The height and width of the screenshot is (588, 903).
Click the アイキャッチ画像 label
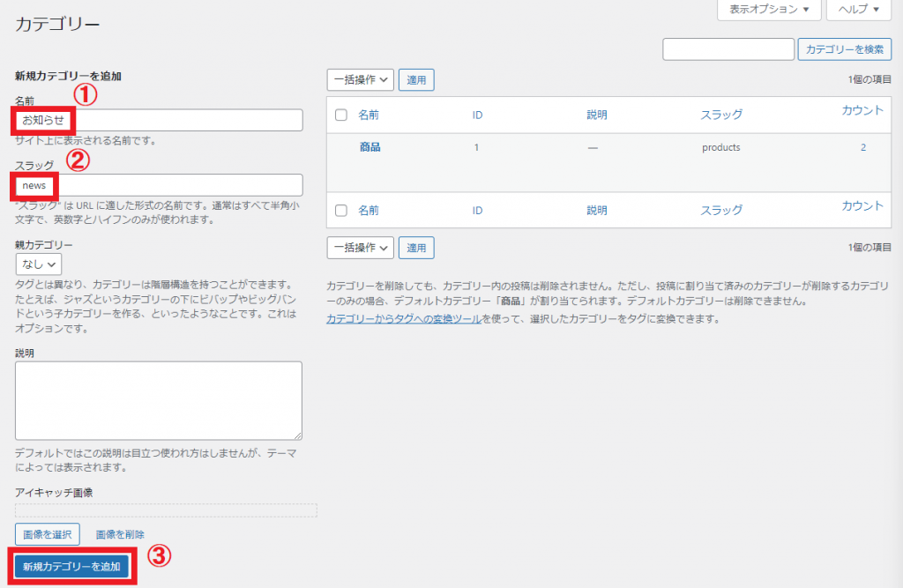tap(54, 493)
